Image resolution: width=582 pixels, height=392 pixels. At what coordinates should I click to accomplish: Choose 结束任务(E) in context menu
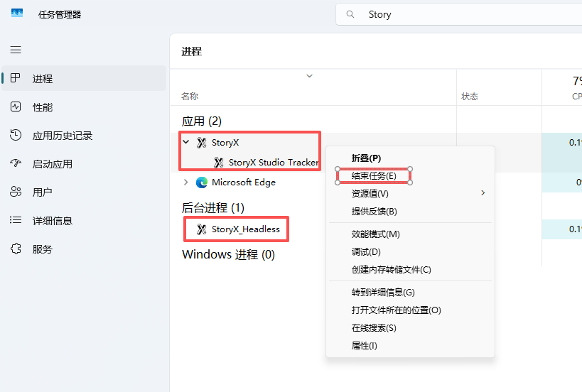pos(410,176)
